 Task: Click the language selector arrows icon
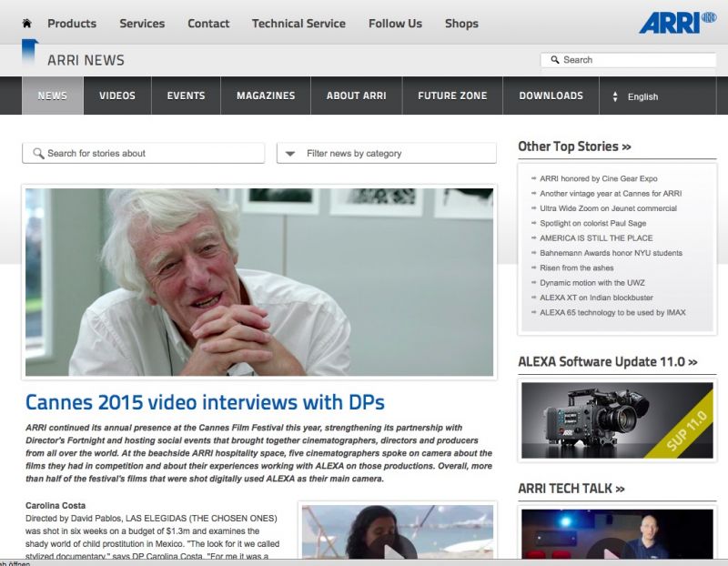(615, 96)
